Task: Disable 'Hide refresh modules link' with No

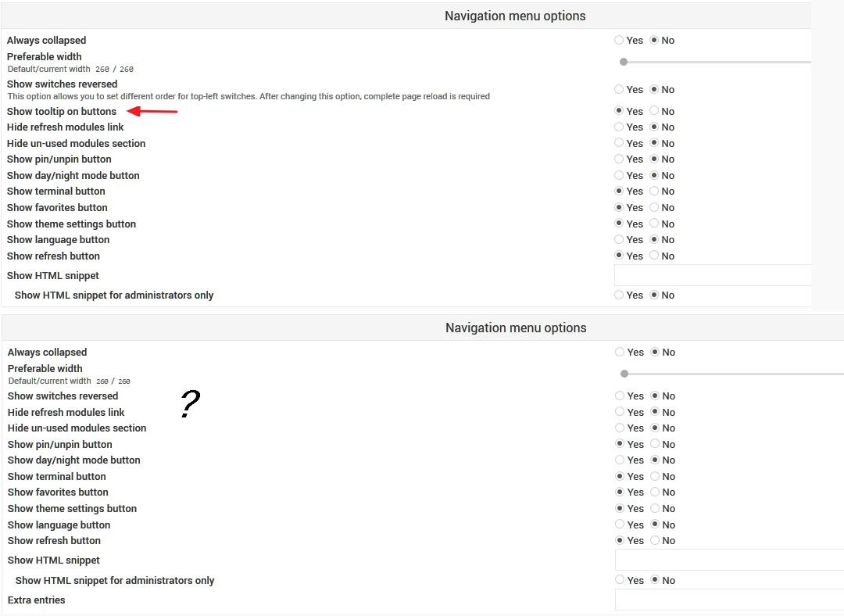Action: 655,127
